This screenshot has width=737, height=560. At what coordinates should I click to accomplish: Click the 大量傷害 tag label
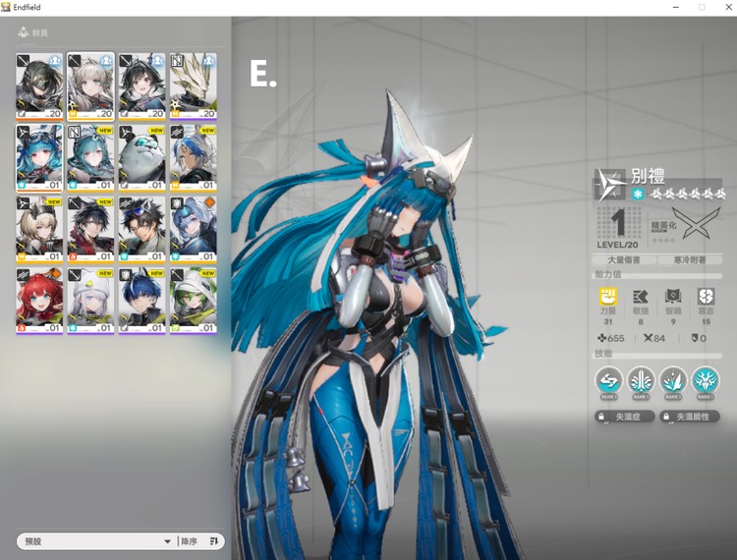[x=625, y=259]
